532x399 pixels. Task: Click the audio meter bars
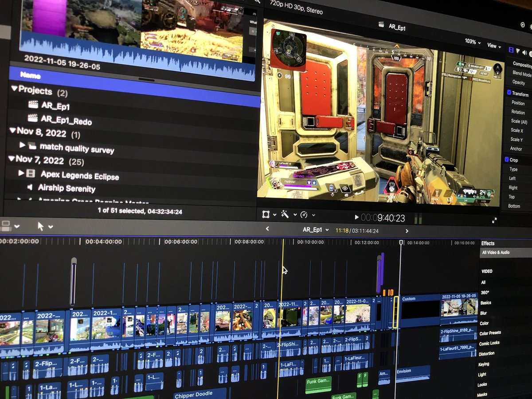pos(418,219)
